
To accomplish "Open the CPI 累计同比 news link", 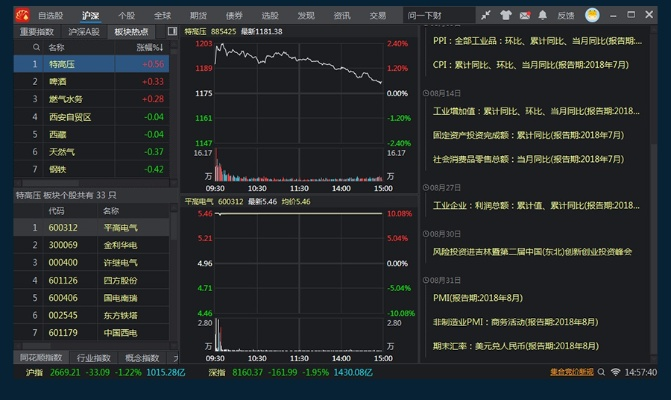I will tap(531, 65).
